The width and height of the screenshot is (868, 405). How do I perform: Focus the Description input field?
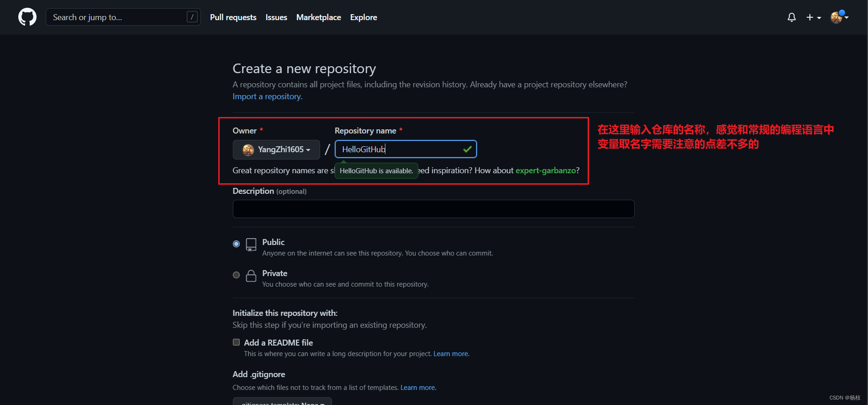point(434,209)
